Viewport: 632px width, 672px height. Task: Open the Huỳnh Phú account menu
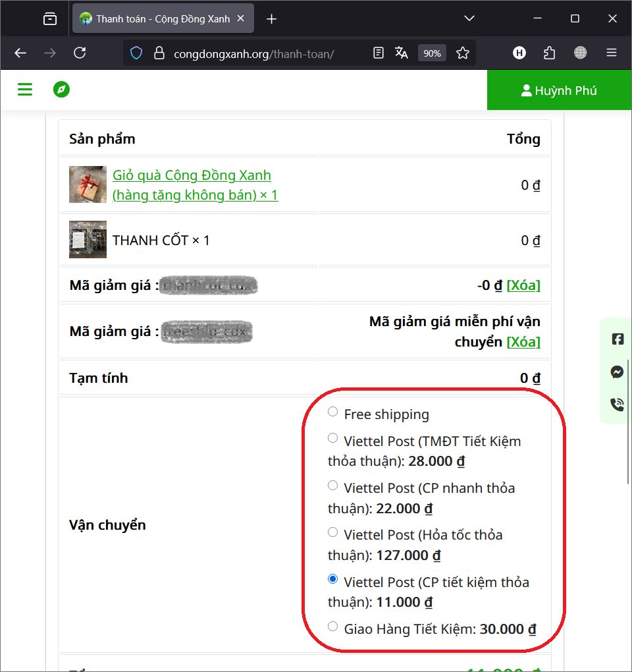559,90
